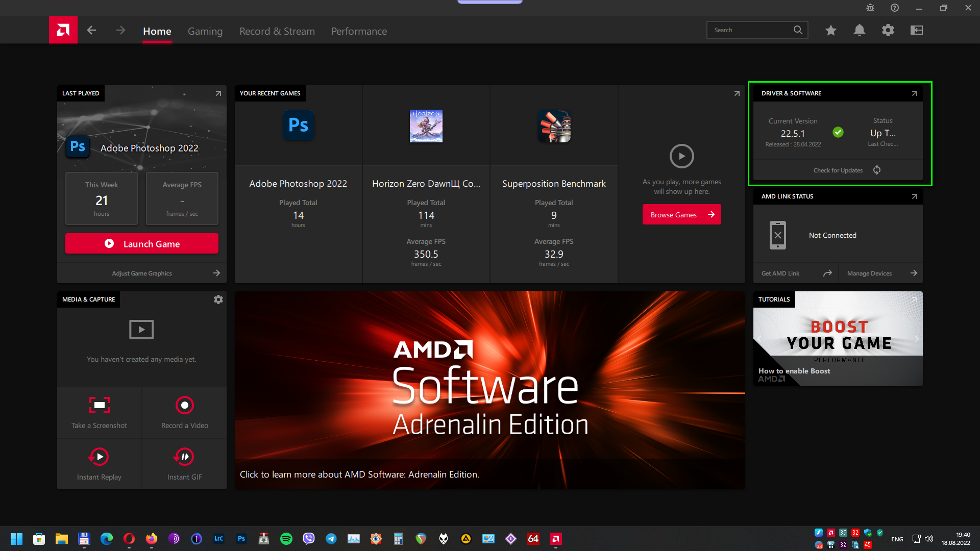
Task: Start Record a Video
Action: click(x=184, y=405)
